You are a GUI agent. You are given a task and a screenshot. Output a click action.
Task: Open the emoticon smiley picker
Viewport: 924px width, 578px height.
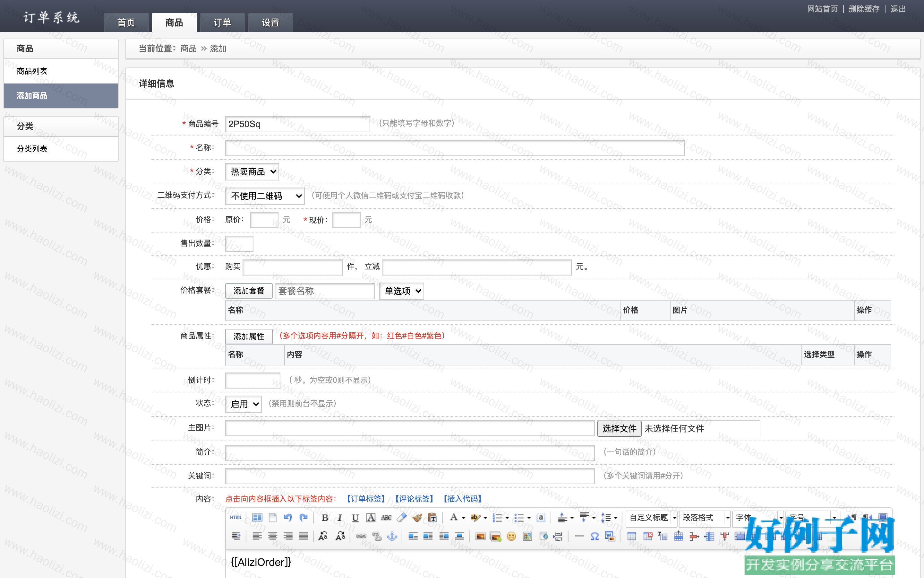[511, 536]
